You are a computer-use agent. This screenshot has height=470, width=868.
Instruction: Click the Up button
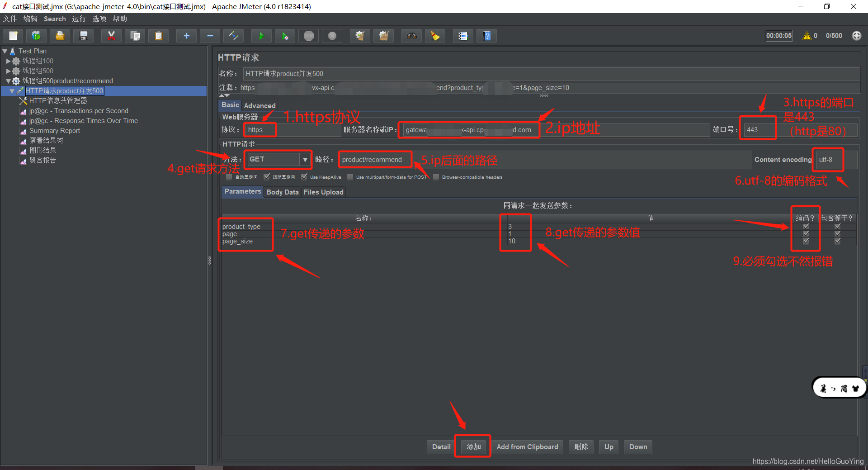pos(609,447)
